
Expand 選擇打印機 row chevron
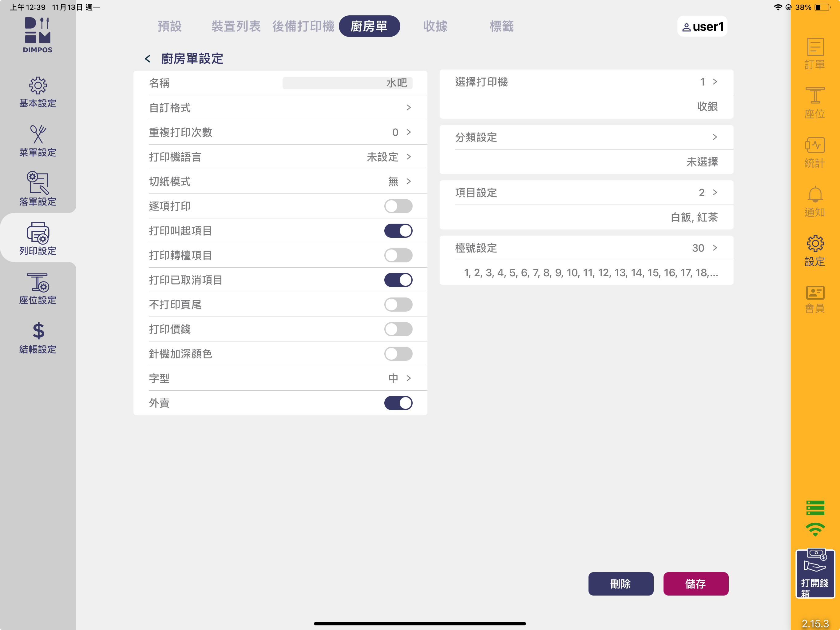click(715, 82)
